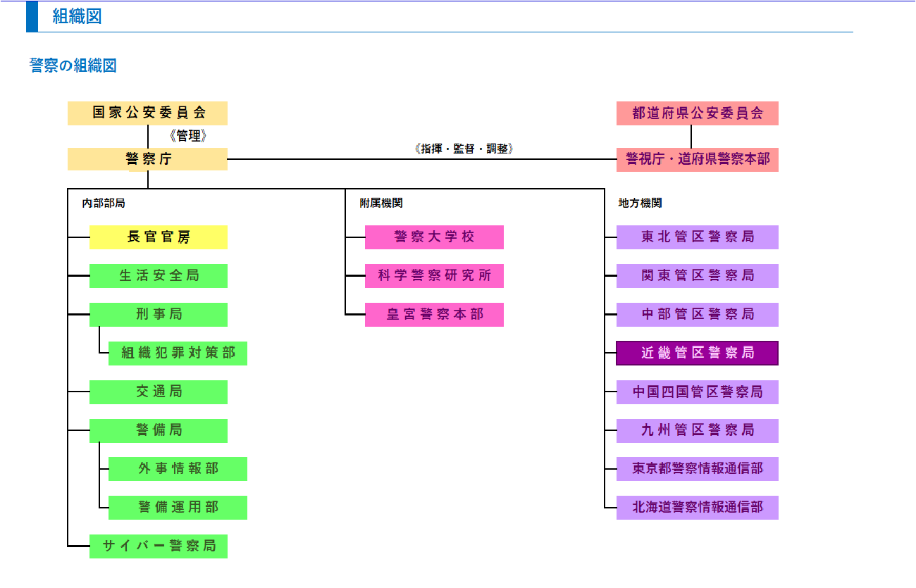Select 九州管区警察局 box
This screenshot has width=916, height=588.
click(x=698, y=430)
